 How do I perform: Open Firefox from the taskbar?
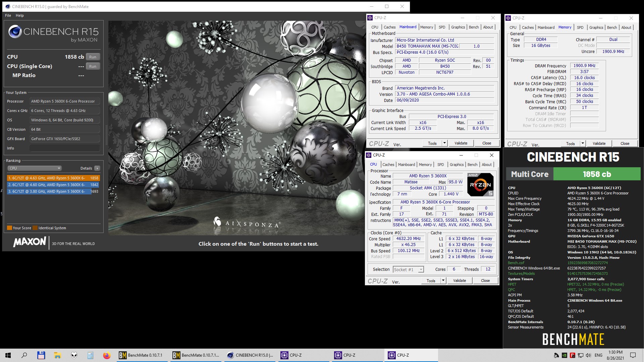click(x=107, y=355)
